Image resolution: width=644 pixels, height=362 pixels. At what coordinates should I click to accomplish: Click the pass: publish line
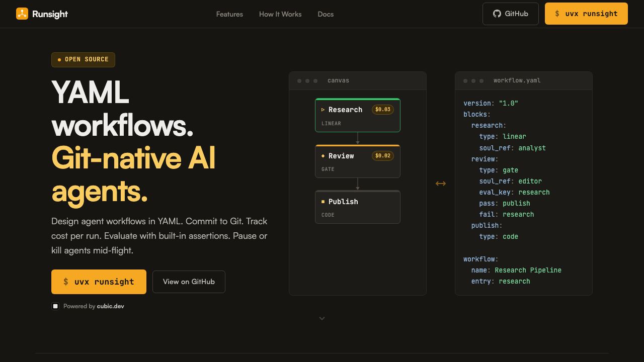click(505, 203)
